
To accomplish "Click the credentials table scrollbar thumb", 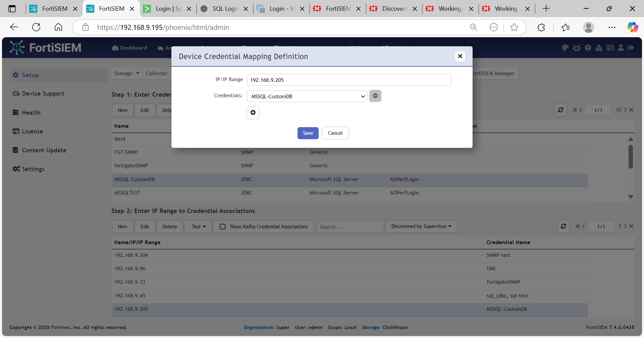I will 631,157.
